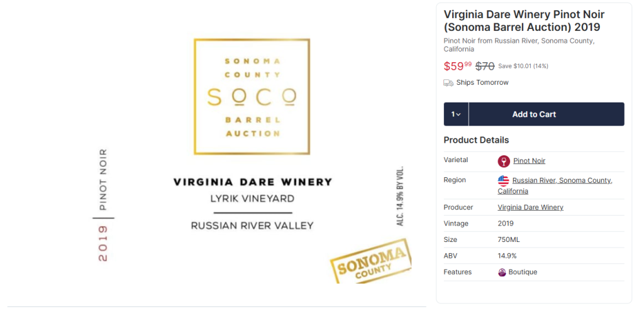Click the Virginia Dare Winery label text
Viewport: 644px width, 313px height.
point(252,182)
